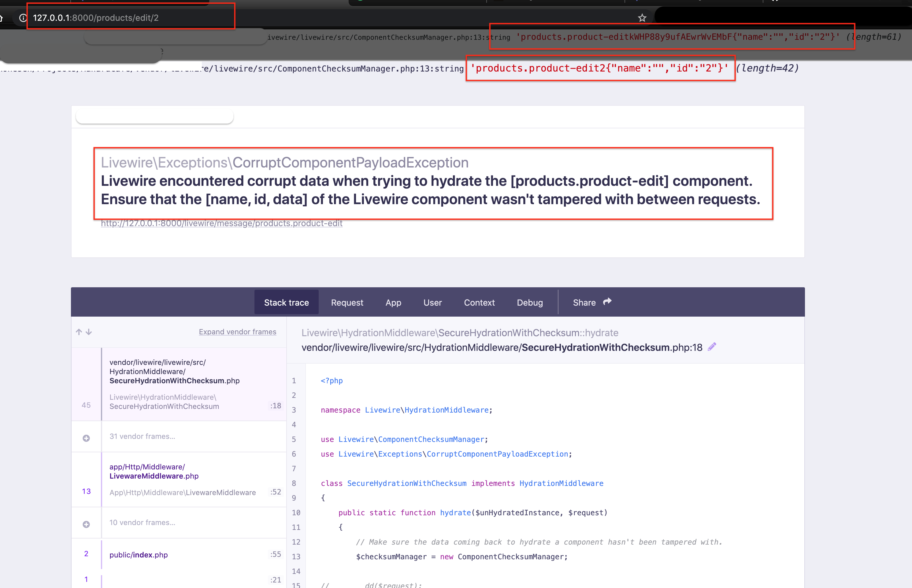912x588 pixels.
Task: Click the App\Http\Middleware\LivewareMiddleware class label
Action: point(183,493)
